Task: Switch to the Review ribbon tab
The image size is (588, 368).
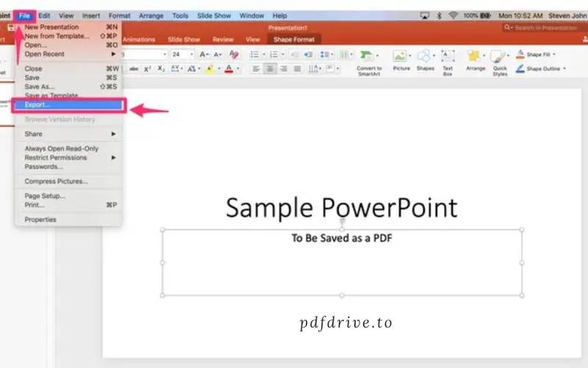Action: point(223,40)
